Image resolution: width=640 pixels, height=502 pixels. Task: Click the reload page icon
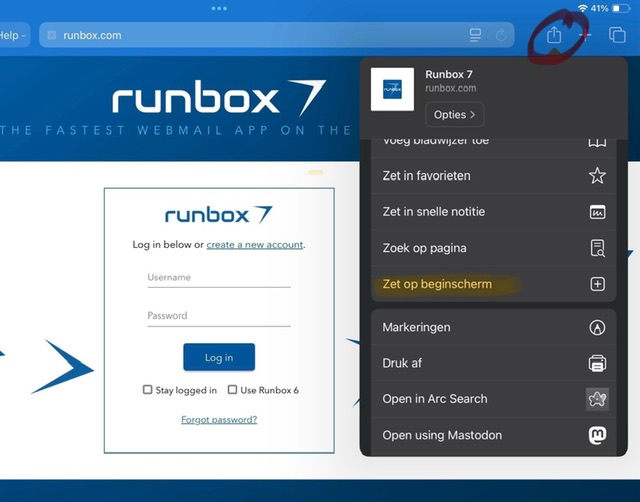[x=501, y=36]
